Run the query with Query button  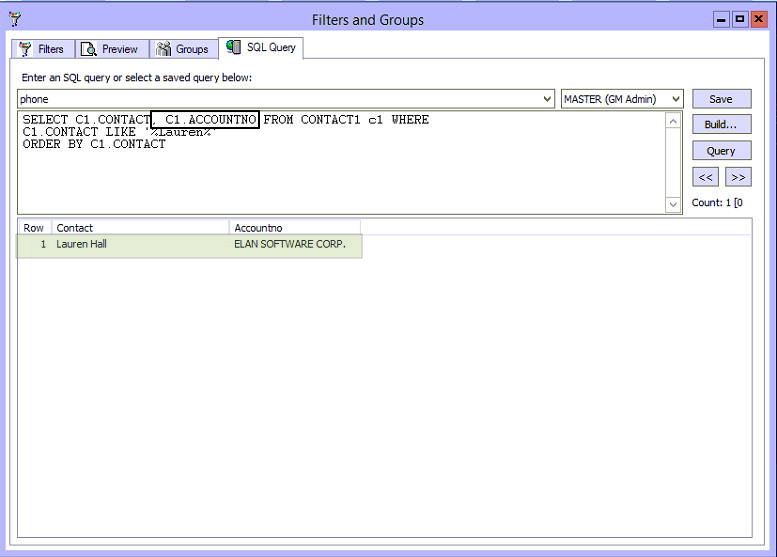coord(720,151)
